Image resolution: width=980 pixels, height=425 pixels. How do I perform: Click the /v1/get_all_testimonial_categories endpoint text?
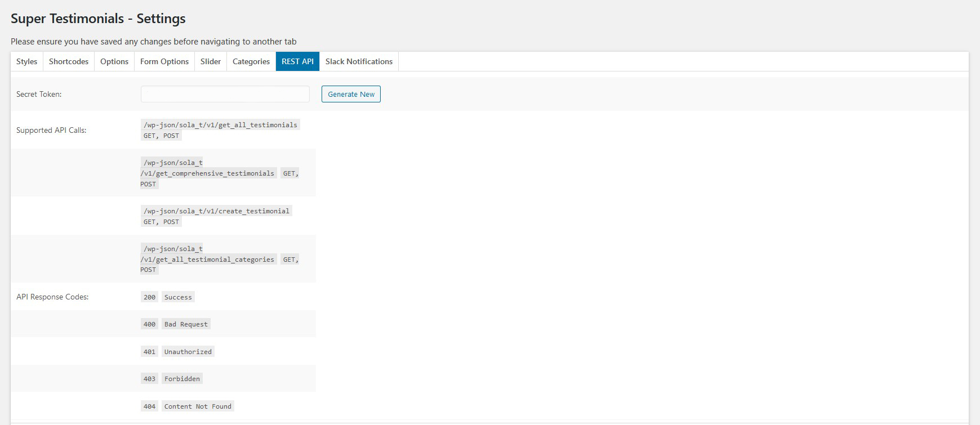point(208,260)
